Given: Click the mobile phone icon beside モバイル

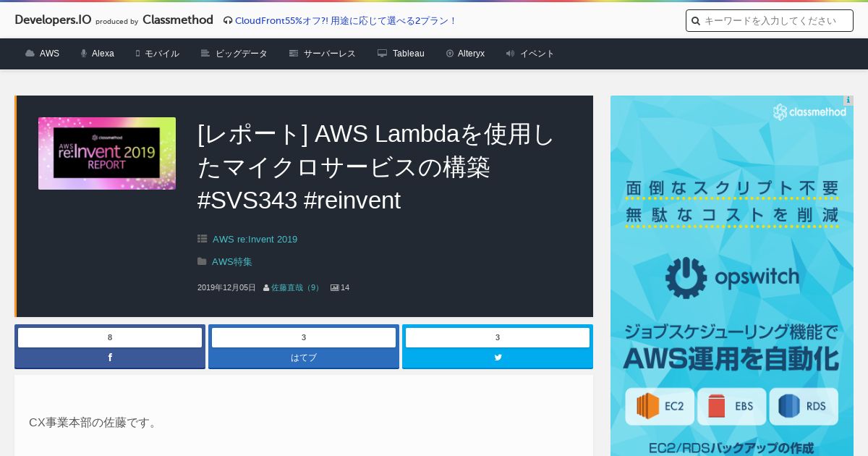Looking at the screenshot, I should (137, 54).
